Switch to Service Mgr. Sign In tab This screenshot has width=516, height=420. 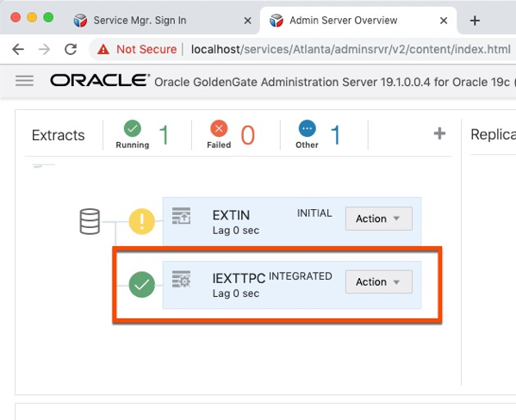point(140,21)
